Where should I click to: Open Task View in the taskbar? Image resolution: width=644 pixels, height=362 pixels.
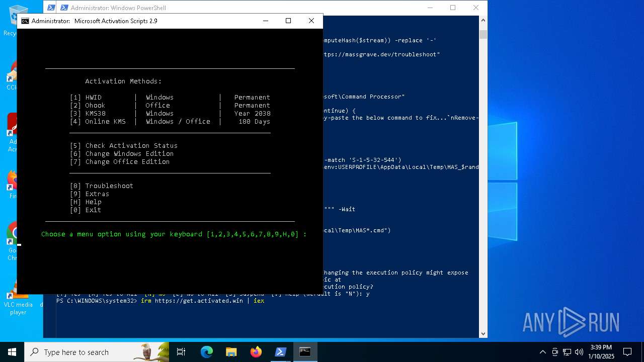pos(181,352)
